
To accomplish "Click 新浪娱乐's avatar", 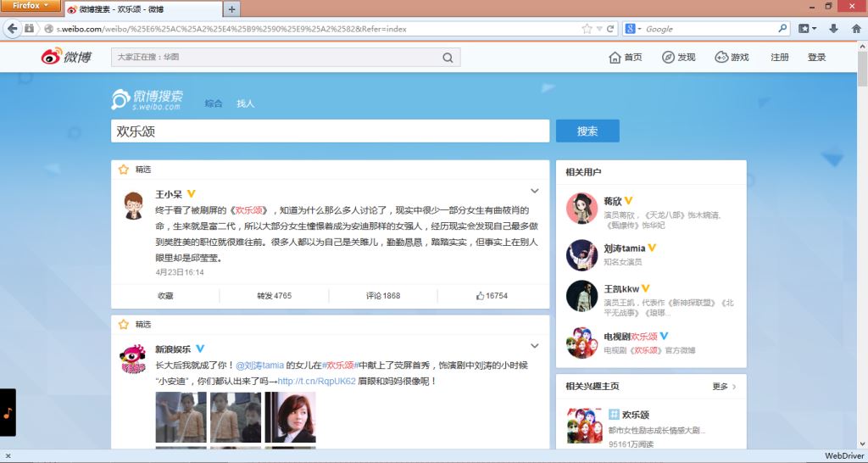I will (x=133, y=360).
